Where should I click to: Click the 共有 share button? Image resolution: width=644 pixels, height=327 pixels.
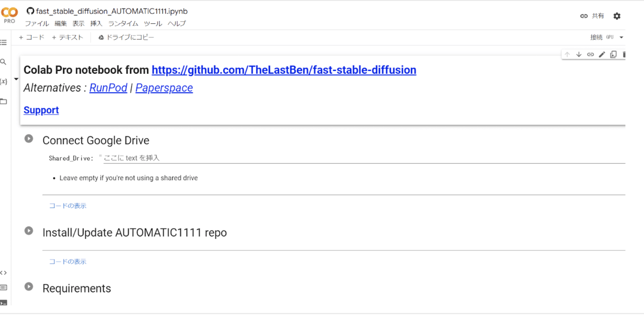coord(592,16)
